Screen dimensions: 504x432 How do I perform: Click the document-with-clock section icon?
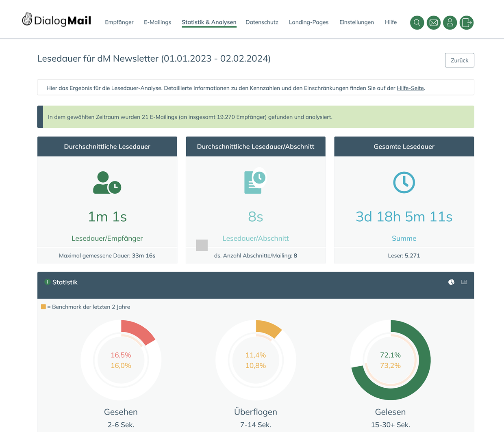point(255,181)
